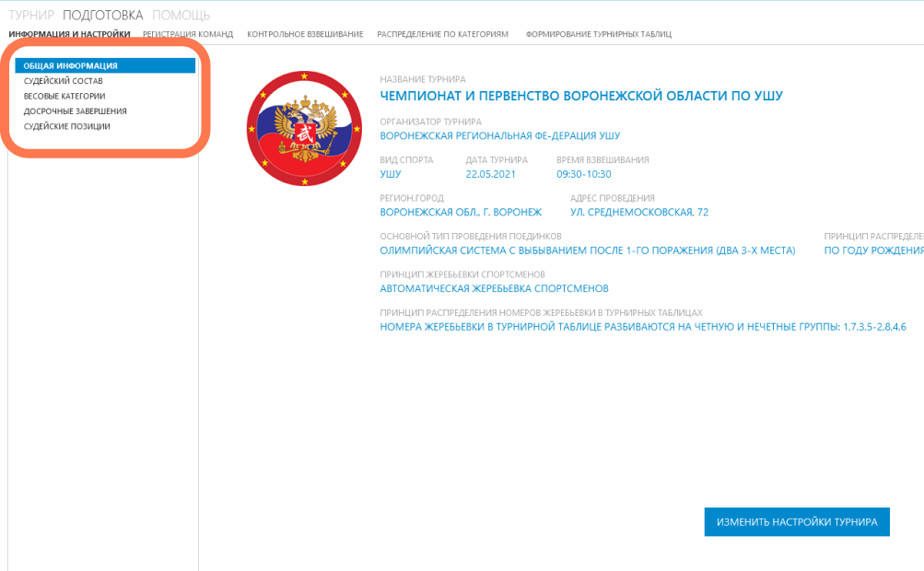Open the ПОМОЩЬ top menu

(x=181, y=15)
